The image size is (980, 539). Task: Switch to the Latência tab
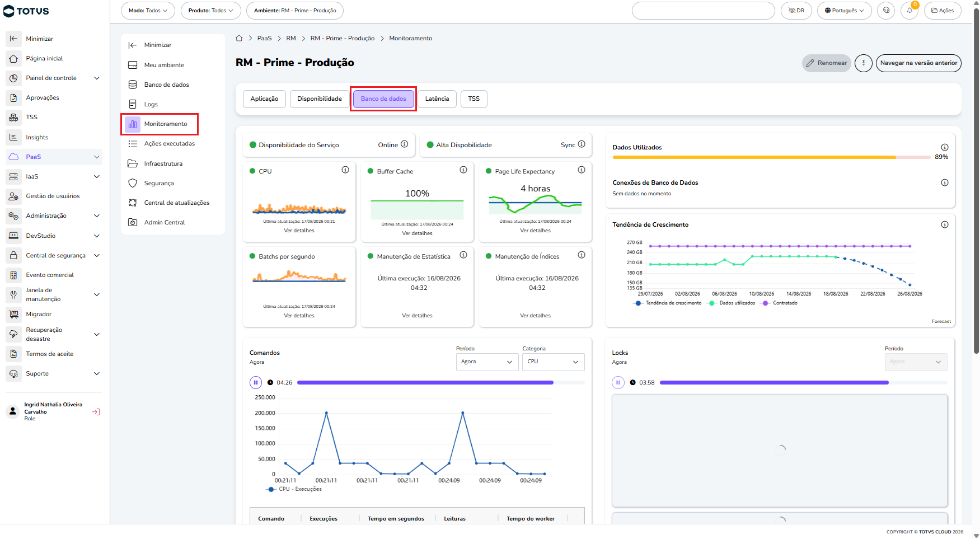pyautogui.click(x=437, y=99)
